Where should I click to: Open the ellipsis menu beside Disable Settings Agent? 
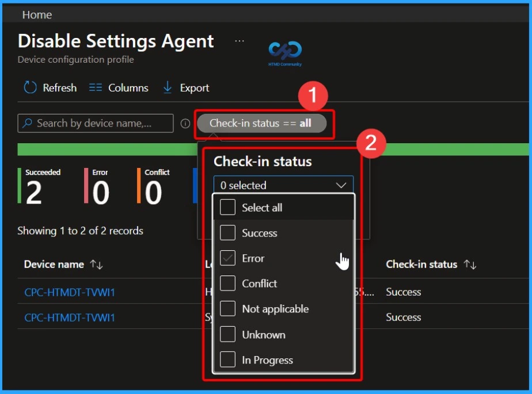pyautogui.click(x=240, y=40)
